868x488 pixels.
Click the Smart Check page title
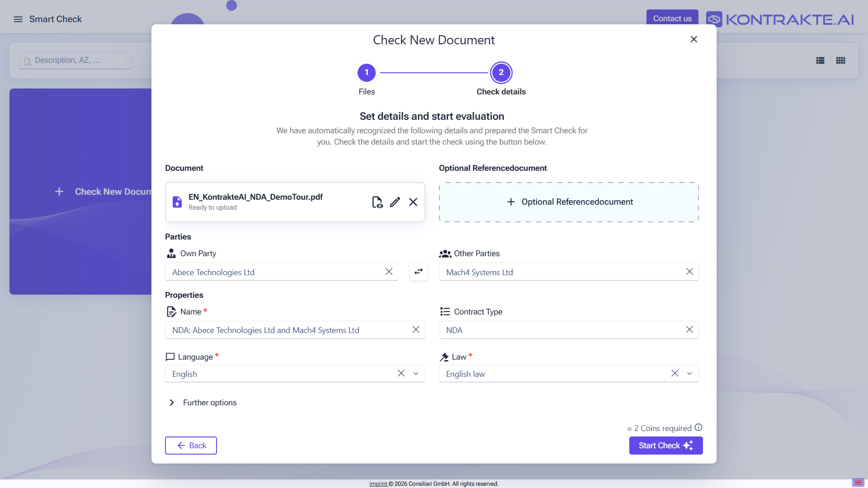(x=56, y=19)
